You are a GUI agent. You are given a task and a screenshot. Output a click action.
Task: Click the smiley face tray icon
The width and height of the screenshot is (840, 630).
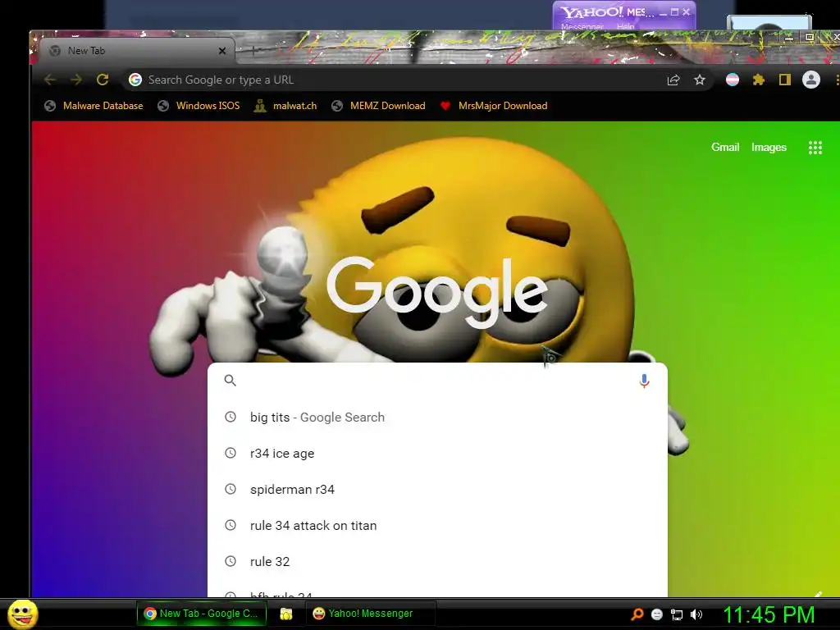pyautogui.click(x=657, y=614)
